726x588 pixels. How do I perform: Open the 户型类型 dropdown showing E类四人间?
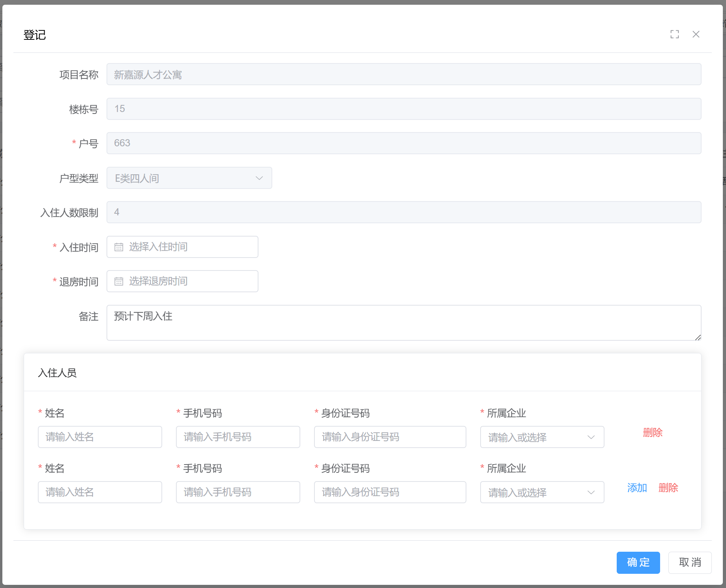189,178
